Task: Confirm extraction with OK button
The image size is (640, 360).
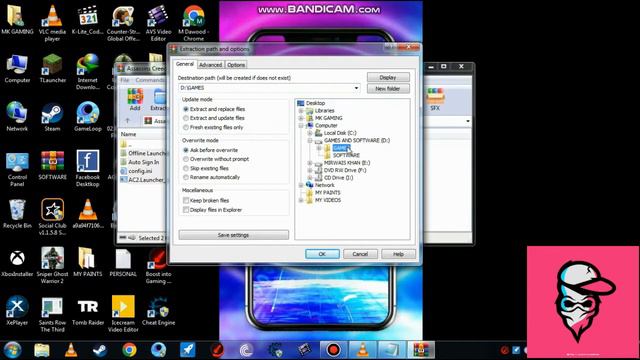Action: pyautogui.click(x=322, y=254)
